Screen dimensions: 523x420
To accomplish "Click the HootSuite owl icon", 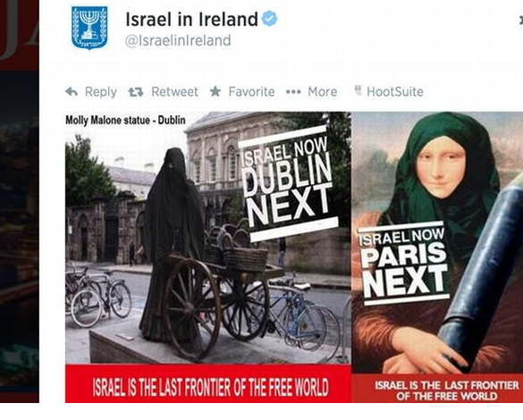I will [358, 90].
